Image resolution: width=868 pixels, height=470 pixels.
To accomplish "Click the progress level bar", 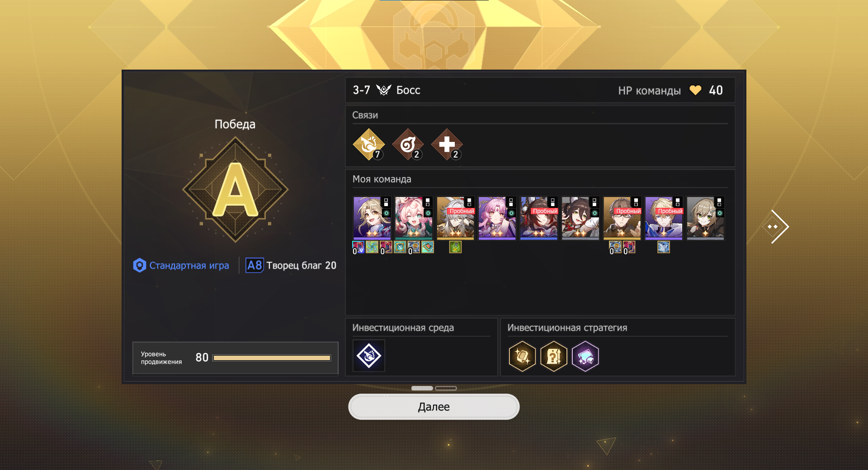I will (x=272, y=358).
